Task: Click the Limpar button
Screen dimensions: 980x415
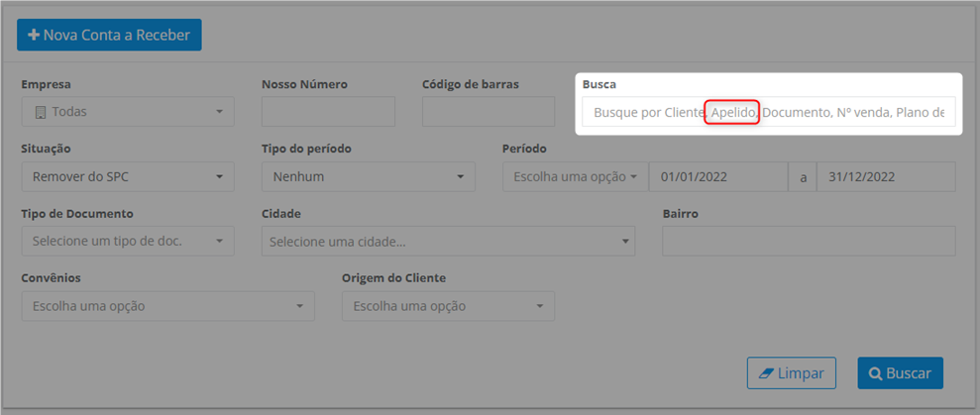Action: point(792,373)
